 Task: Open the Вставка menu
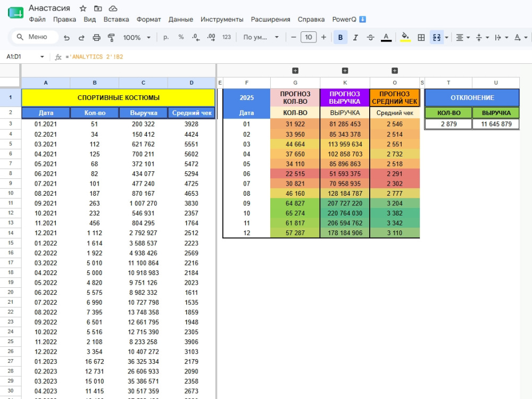[x=116, y=19]
